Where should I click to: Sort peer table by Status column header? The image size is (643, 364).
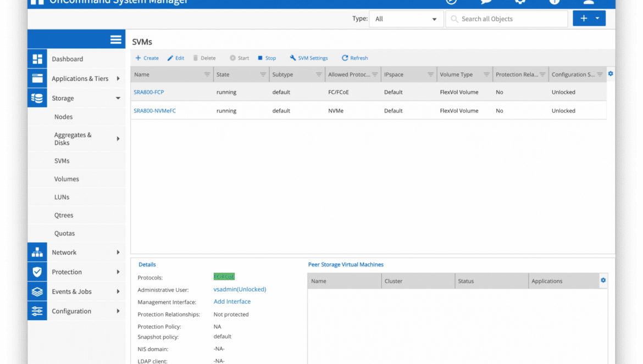(x=491, y=281)
